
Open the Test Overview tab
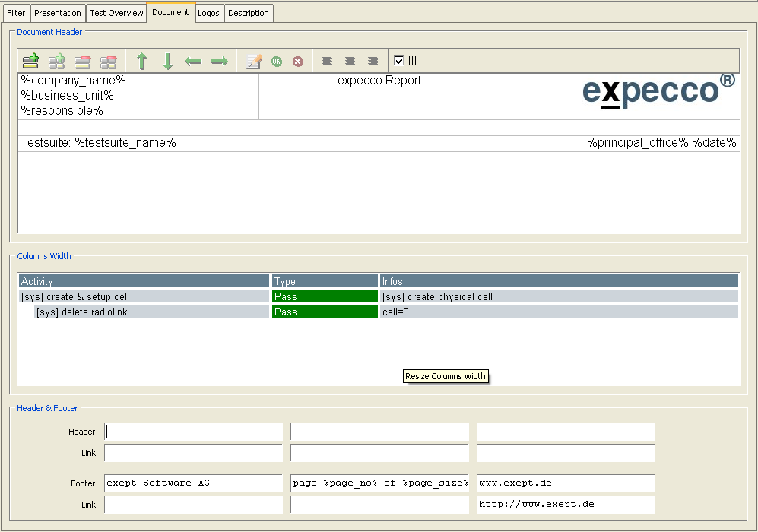(116, 13)
